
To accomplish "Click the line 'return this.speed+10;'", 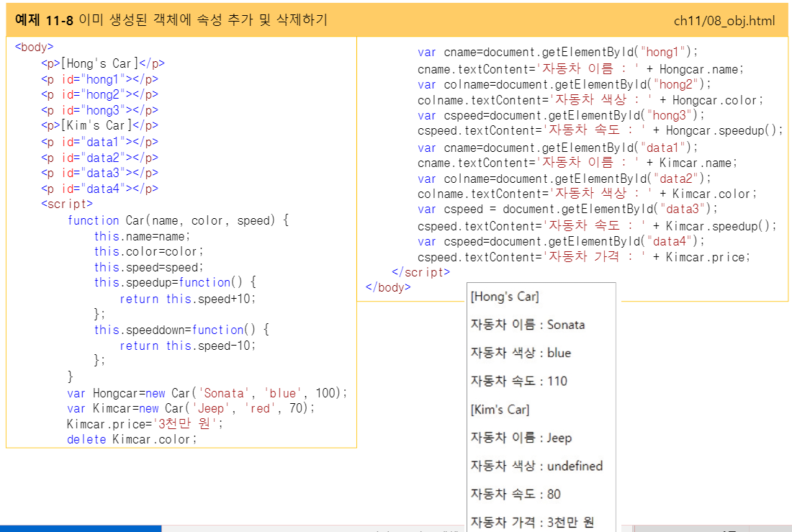I will (x=188, y=299).
